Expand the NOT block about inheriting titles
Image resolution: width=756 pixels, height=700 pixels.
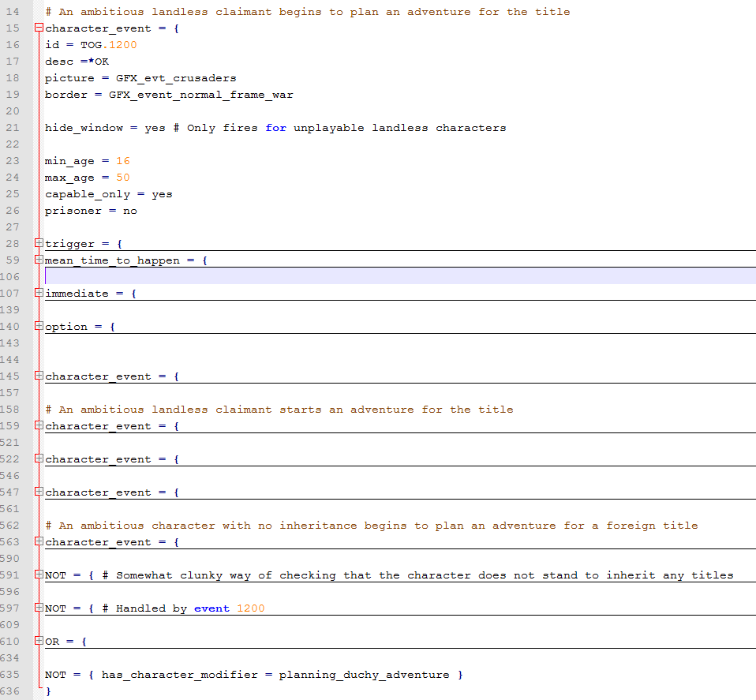point(39,575)
